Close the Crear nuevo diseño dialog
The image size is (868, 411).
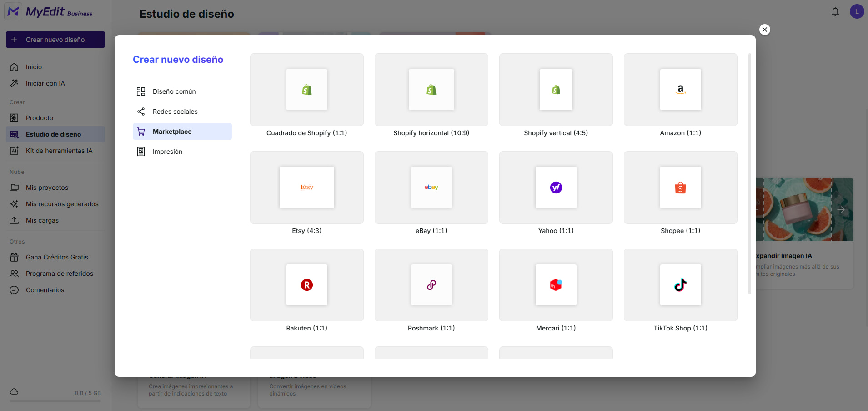(x=765, y=30)
